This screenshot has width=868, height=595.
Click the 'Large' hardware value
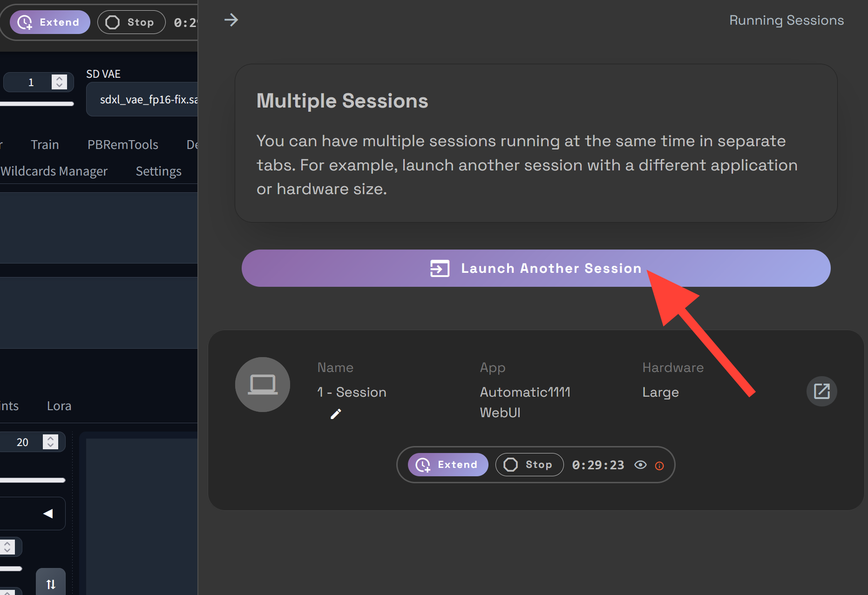660,392
